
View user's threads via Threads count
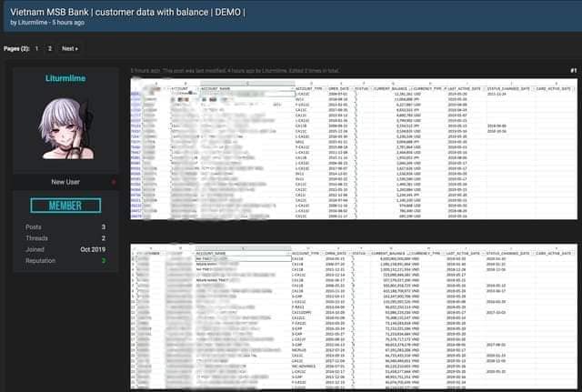click(103, 238)
